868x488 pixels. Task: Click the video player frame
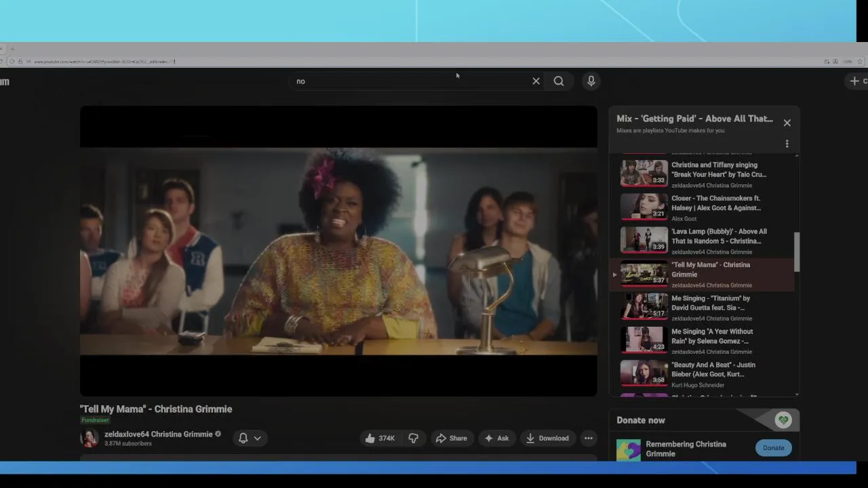tap(338, 251)
